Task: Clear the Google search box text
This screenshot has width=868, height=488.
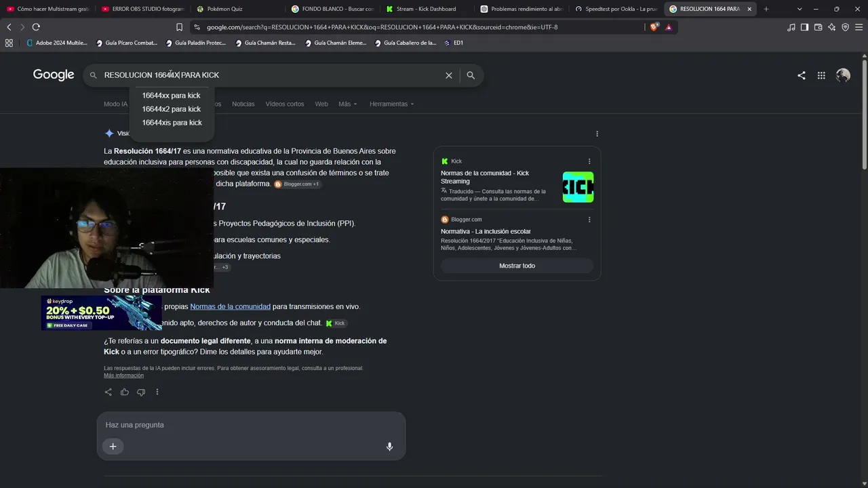Action: click(x=448, y=75)
